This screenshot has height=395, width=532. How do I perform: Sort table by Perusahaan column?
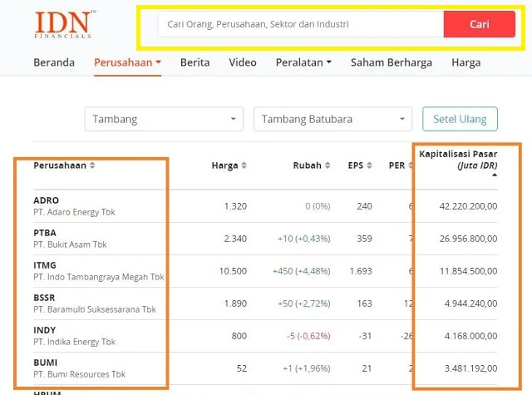[64, 165]
